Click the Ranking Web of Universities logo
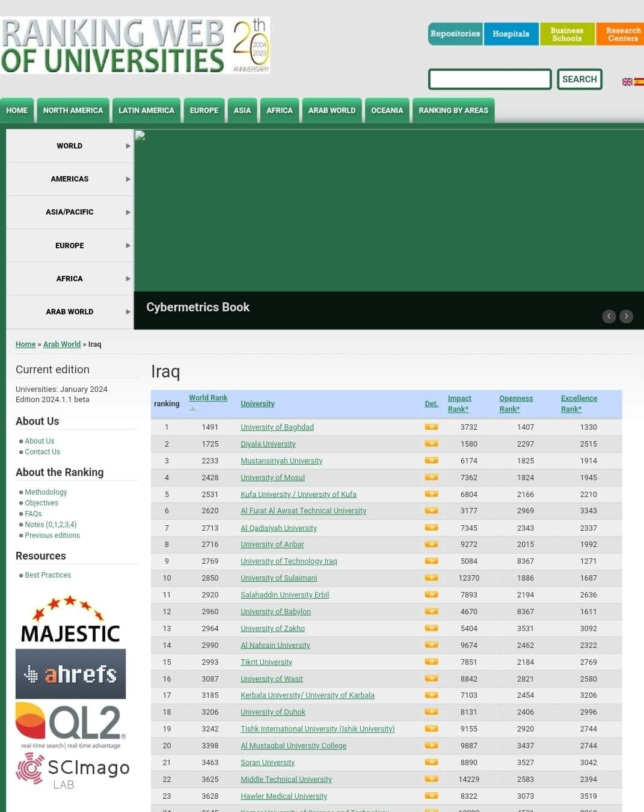 tap(135, 45)
